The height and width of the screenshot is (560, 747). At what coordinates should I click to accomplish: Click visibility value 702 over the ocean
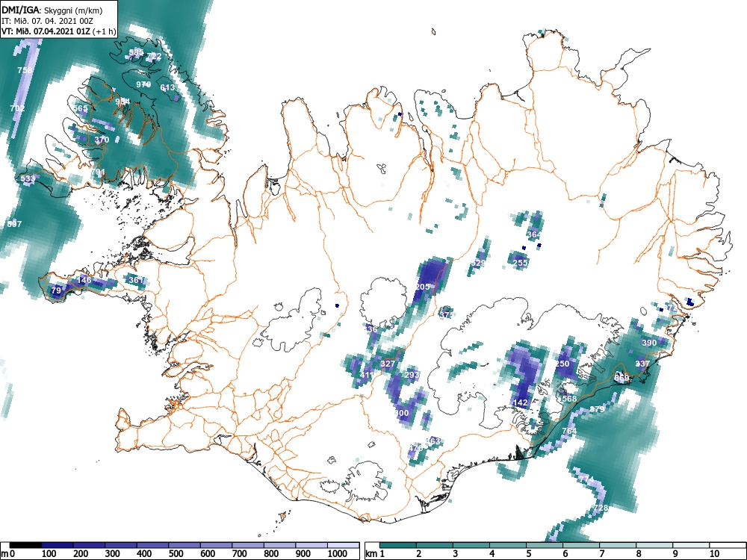tap(17, 108)
